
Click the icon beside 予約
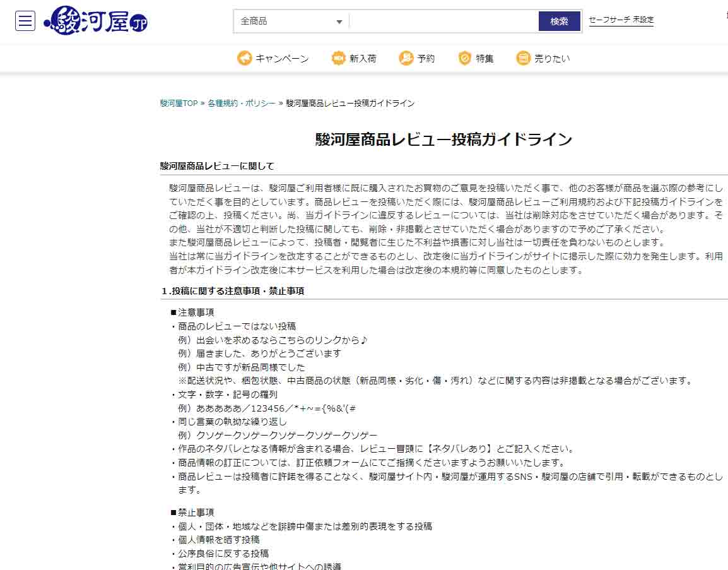click(x=406, y=58)
